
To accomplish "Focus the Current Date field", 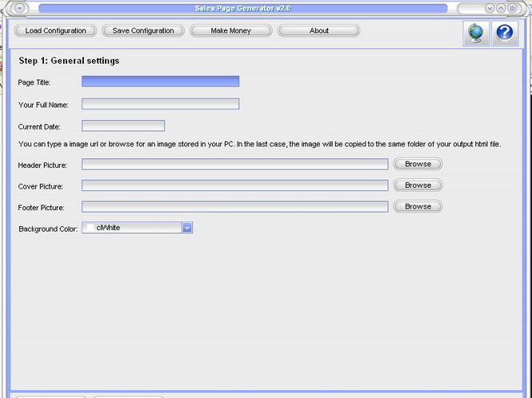I will [x=123, y=125].
